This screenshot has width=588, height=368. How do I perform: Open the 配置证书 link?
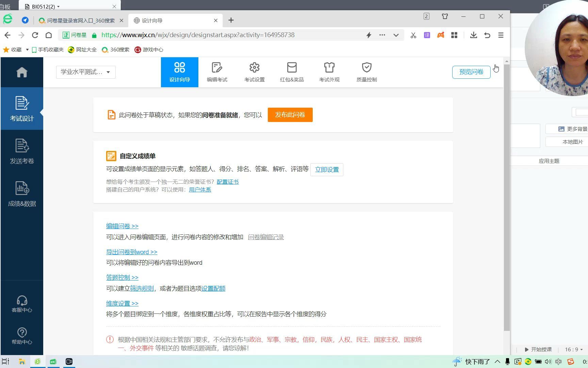(228, 182)
